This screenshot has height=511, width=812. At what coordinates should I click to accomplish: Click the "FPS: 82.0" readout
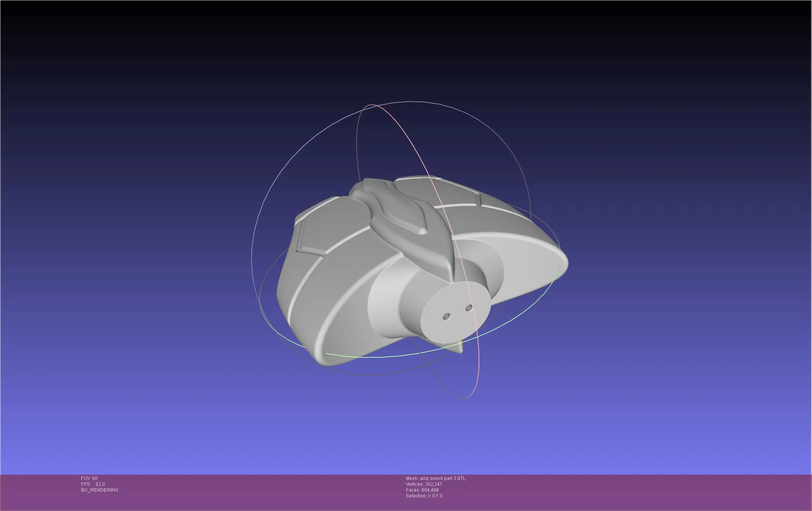click(93, 484)
